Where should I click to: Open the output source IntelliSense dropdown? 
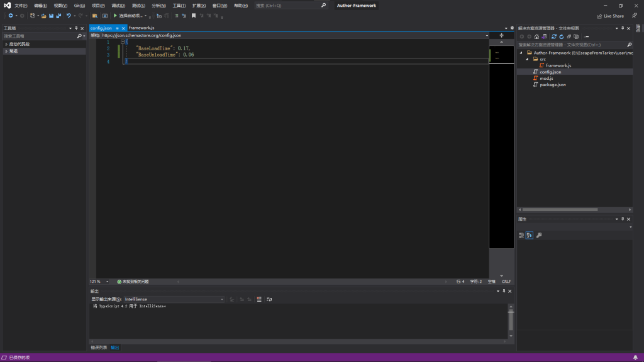point(222,299)
